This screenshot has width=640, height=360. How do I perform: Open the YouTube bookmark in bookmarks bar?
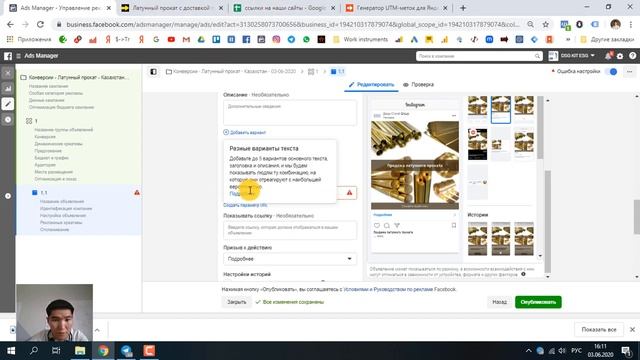click(171, 40)
